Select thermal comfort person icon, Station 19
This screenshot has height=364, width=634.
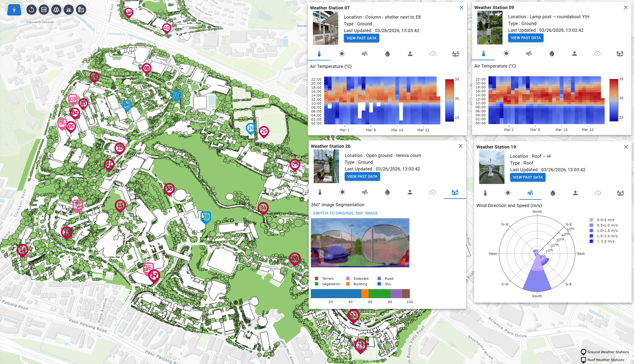click(575, 193)
